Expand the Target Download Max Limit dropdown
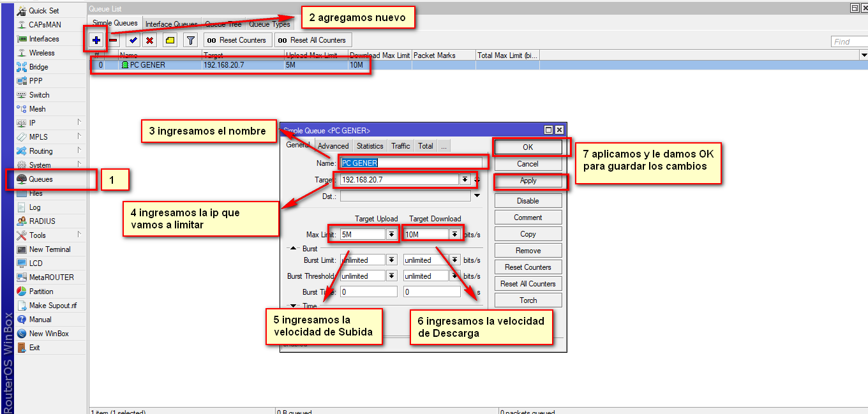Screen dimensions: 868x414 click(x=454, y=234)
